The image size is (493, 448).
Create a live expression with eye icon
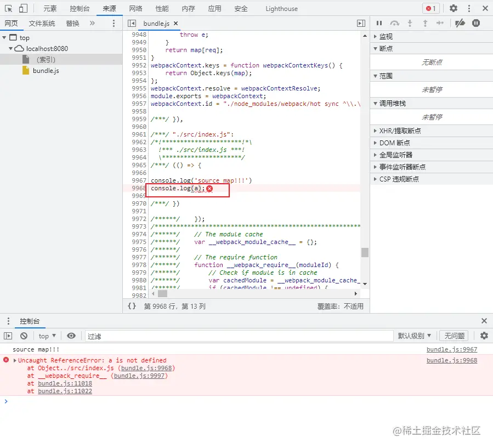(71, 336)
